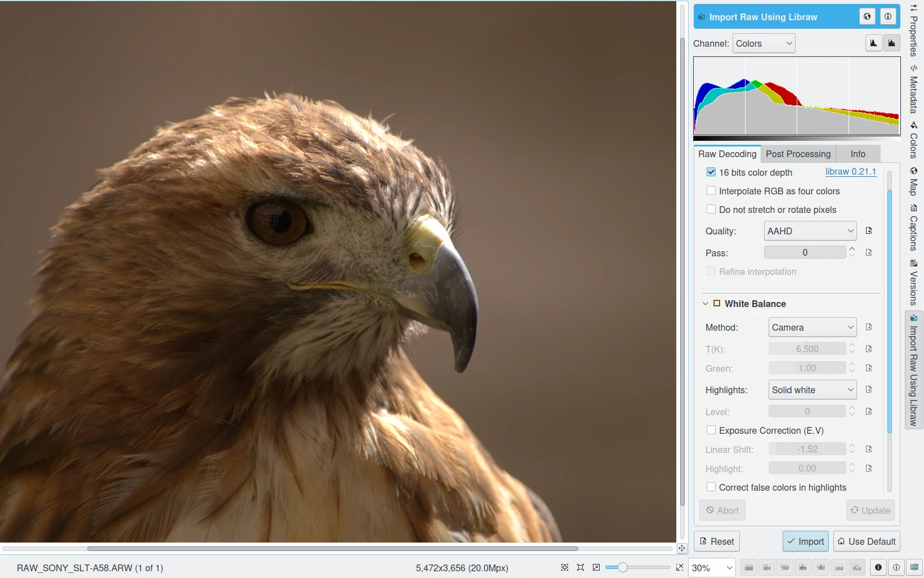Click the globe icon in the Import Raw header
This screenshot has width=924, height=578.
[867, 17]
